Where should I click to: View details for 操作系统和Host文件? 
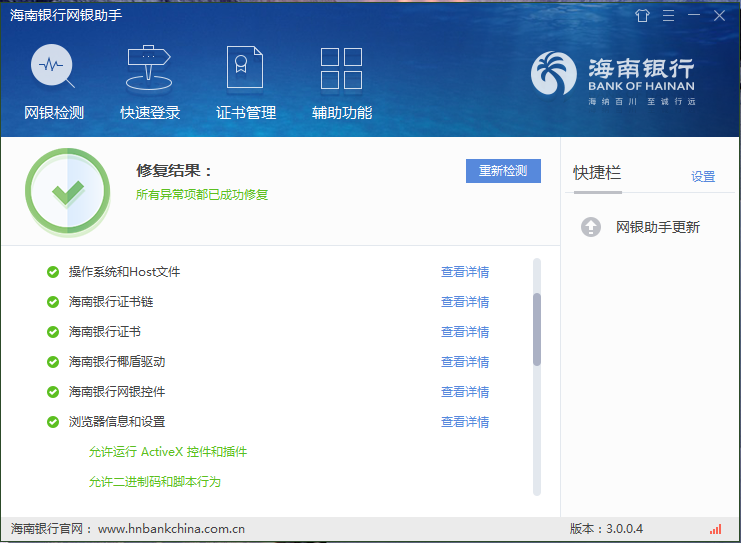pos(465,272)
